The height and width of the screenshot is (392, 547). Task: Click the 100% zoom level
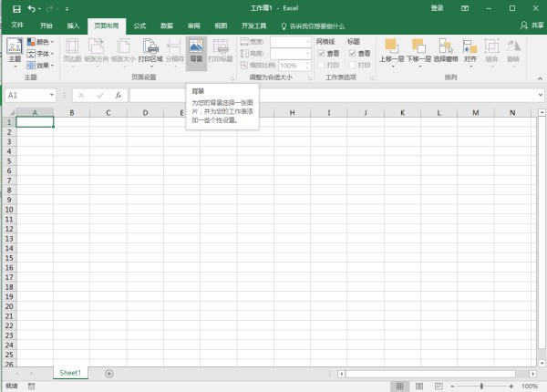tap(529, 386)
